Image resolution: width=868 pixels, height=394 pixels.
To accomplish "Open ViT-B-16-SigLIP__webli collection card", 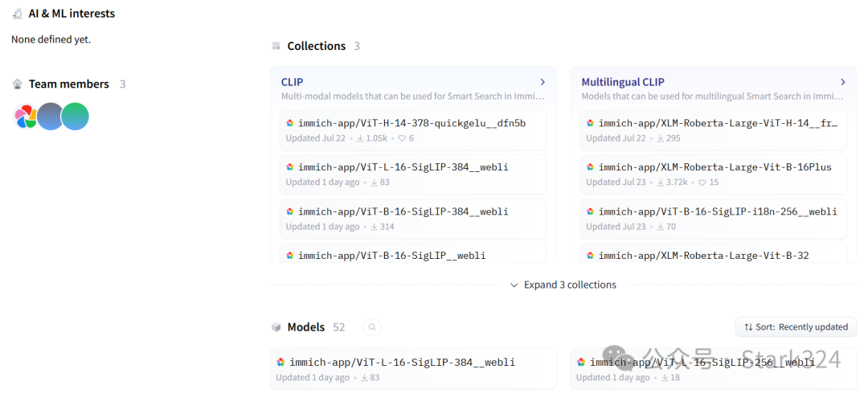I will click(x=413, y=252).
